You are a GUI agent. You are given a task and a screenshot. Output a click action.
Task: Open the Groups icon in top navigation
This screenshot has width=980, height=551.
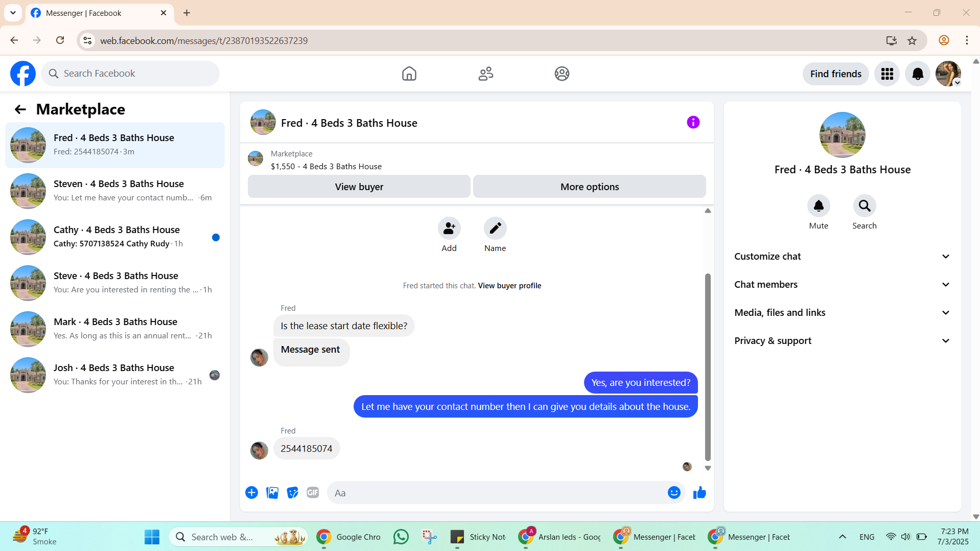[x=562, y=74]
